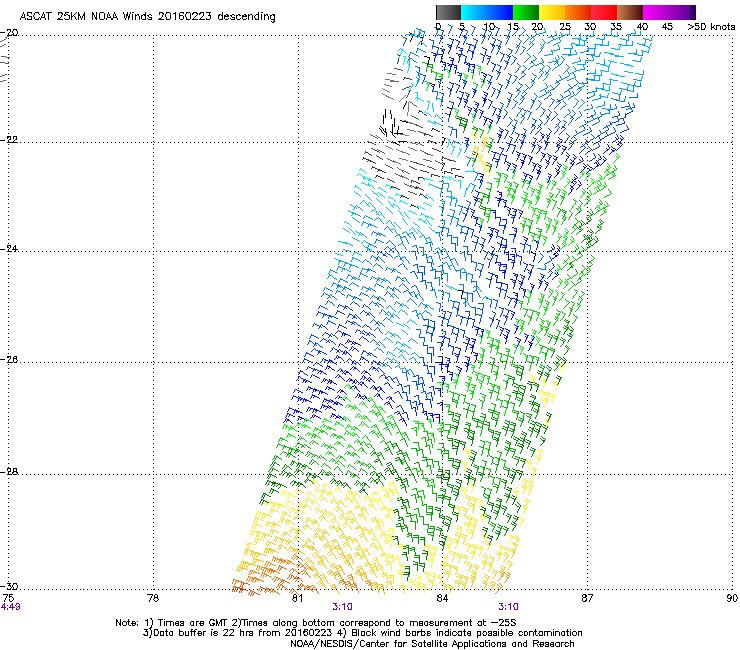Click the red 30-35 knots legend swatch
Screen dimensions: 740x650
tap(604, 12)
